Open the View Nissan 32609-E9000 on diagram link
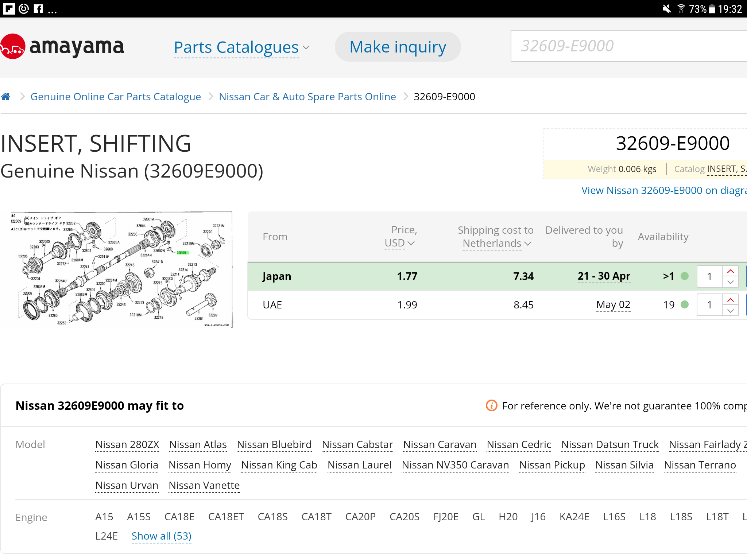This screenshot has width=747, height=560. pos(664,190)
